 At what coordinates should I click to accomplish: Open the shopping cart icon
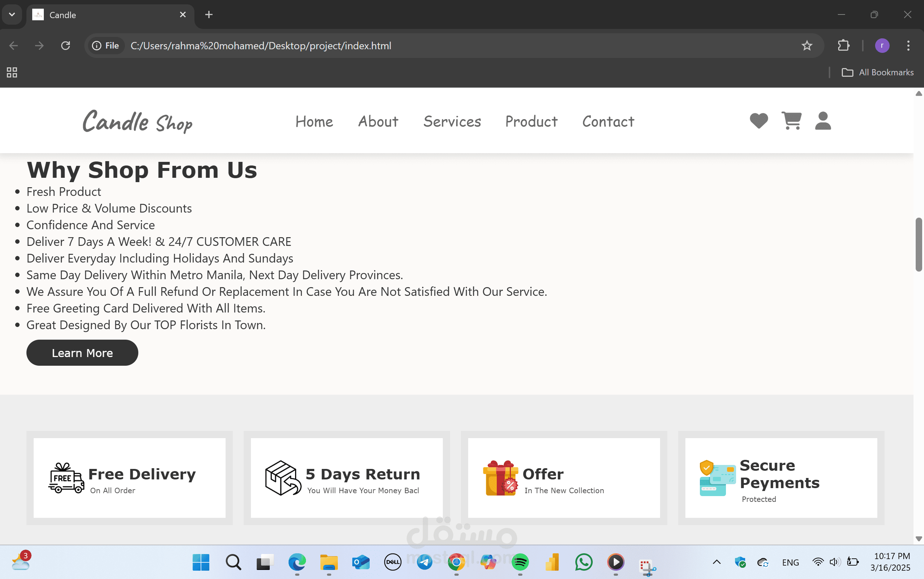[x=791, y=121]
